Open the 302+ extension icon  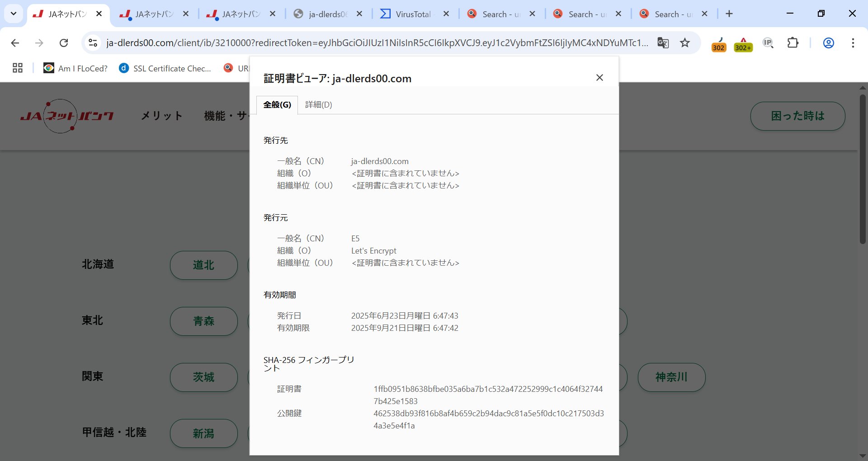click(743, 44)
